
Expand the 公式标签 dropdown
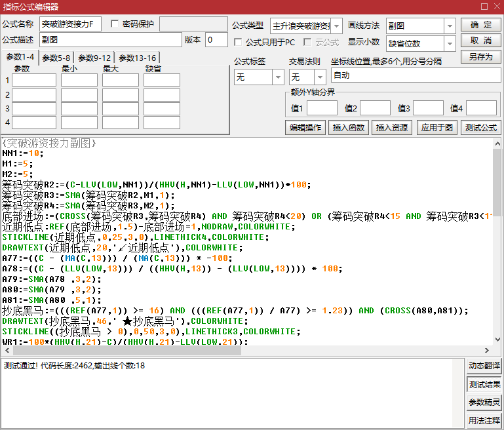278,77
